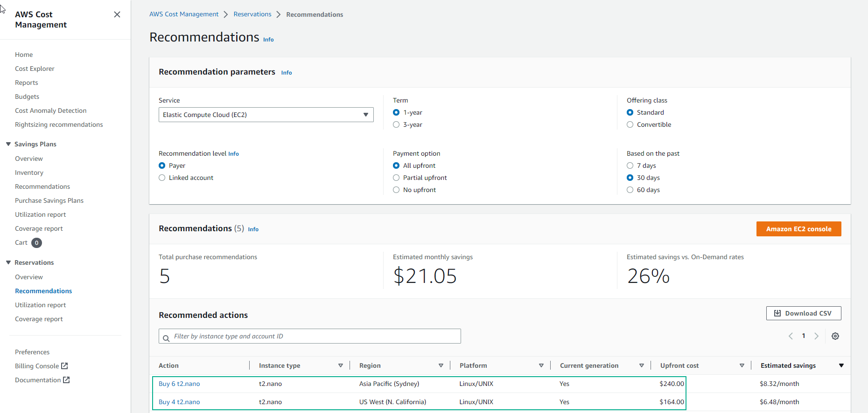Open Info link next to Recommendations title
This screenshot has width=868, height=413.
tap(268, 40)
